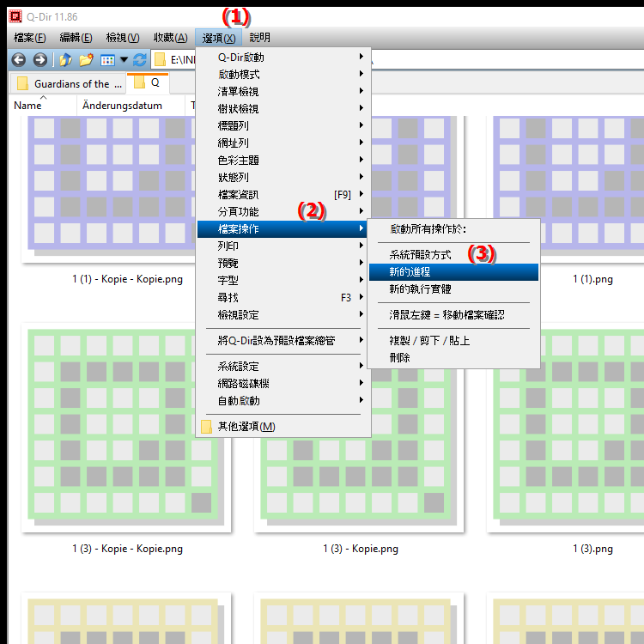Click the Q-Dir application logo icon
The image size is (644, 644).
pos(15,16)
